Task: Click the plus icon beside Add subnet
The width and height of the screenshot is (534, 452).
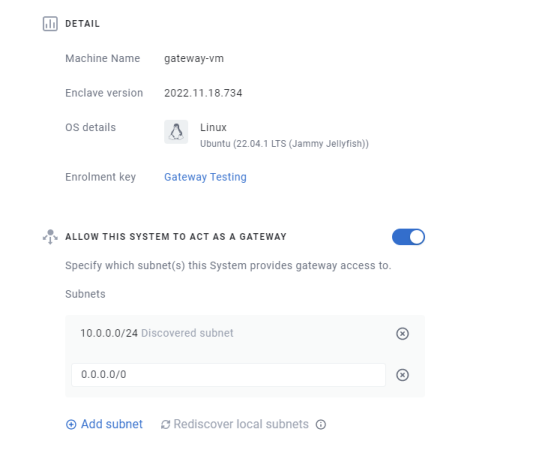Action: coord(71,424)
